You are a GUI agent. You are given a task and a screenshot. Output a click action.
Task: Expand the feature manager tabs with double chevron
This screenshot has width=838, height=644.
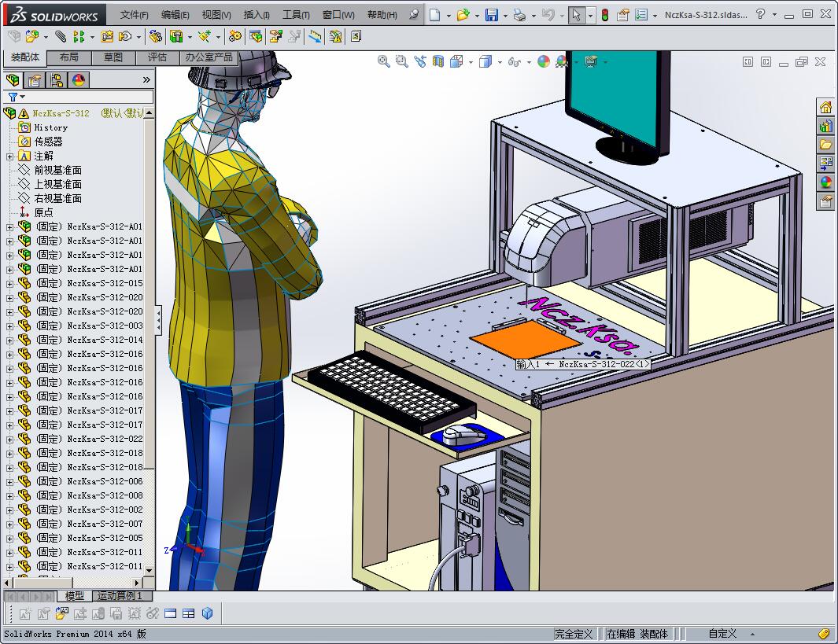146,80
